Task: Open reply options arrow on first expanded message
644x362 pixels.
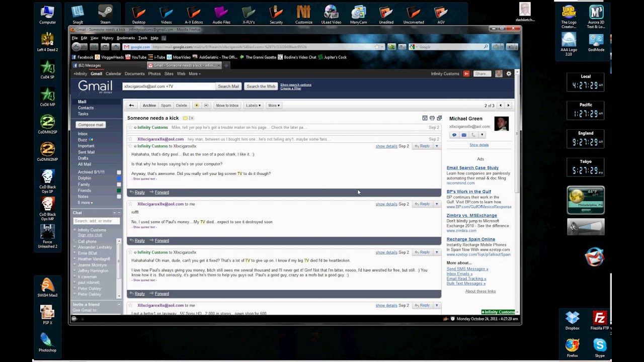Action: click(x=437, y=146)
